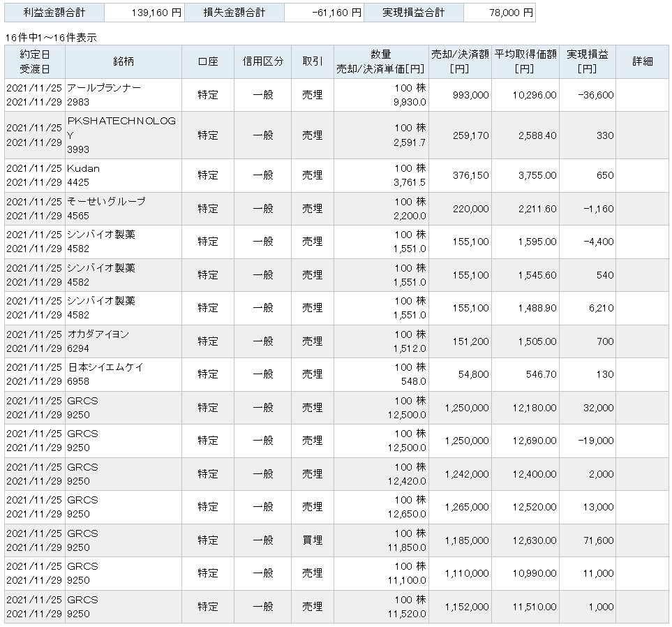Click realized loss -36,600 for アールプランナー
The image size is (672, 627).
596,95
